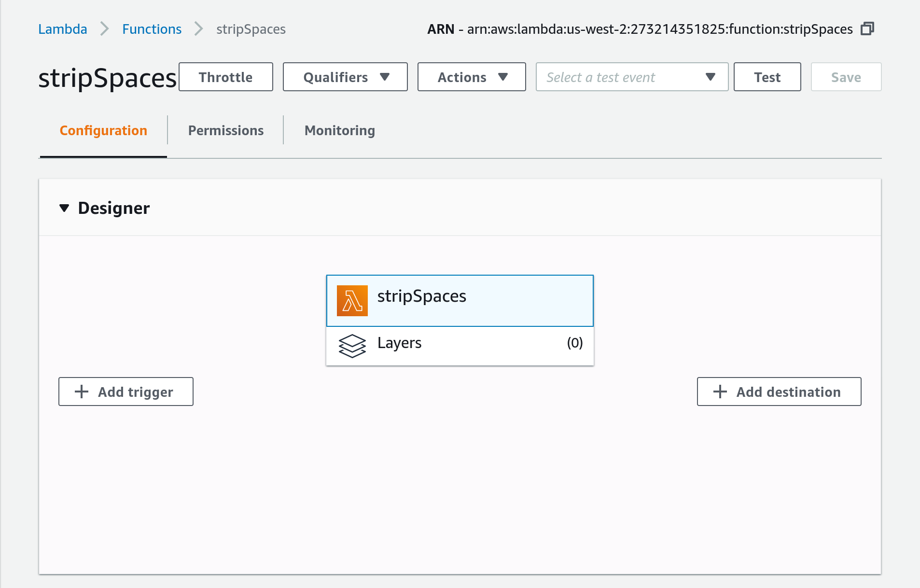Select the Configuration tab

point(103,130)
